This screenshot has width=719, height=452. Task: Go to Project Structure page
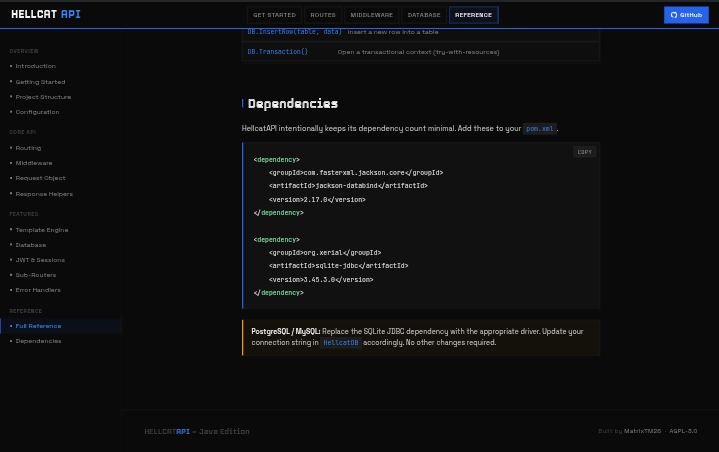[43, 97]
